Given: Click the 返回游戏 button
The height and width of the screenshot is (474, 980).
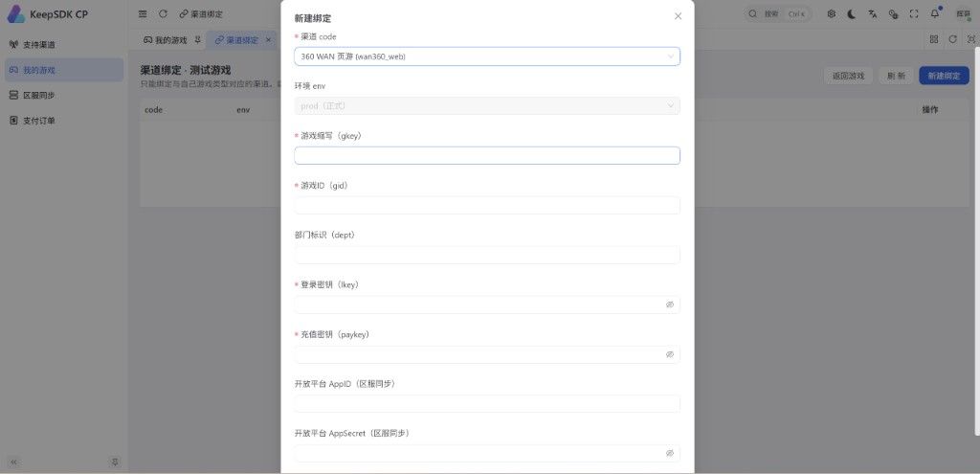Looking at the screenshot, I should 848,76.
